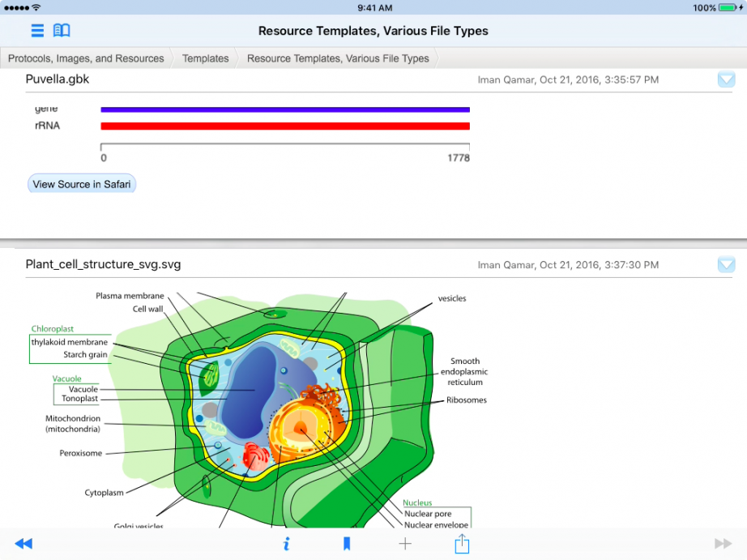Image resolution: width=747 pixels, height=560 pixels.
Task: Tap the bookmark icon in bottom toolbar
Action: click(347, 544)
